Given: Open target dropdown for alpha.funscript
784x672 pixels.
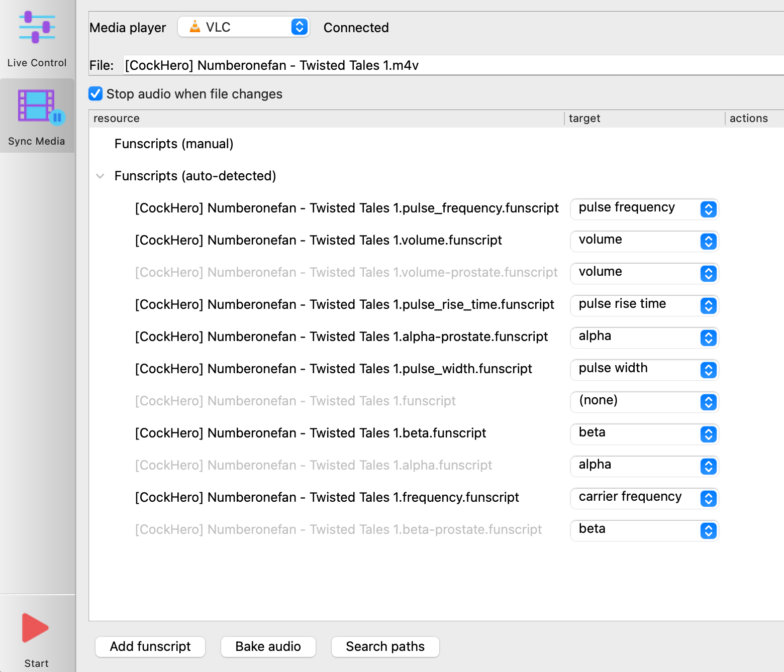Looking at the screenshot, I should (644, 466).
